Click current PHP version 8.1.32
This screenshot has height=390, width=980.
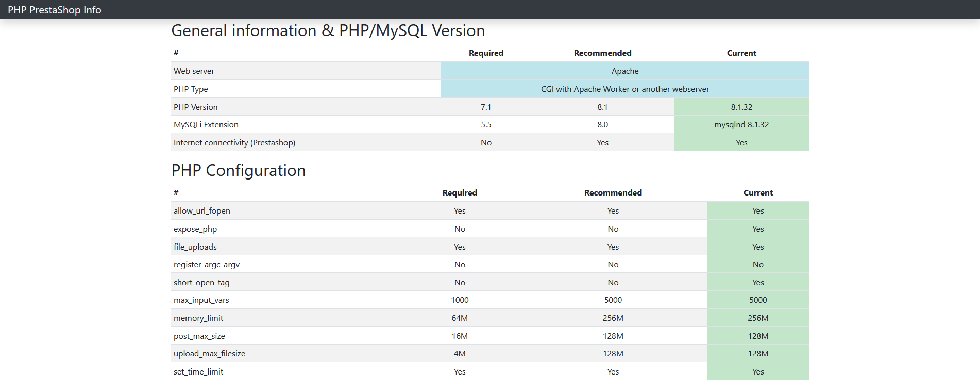pyautogui.click(x=741, y=107)
